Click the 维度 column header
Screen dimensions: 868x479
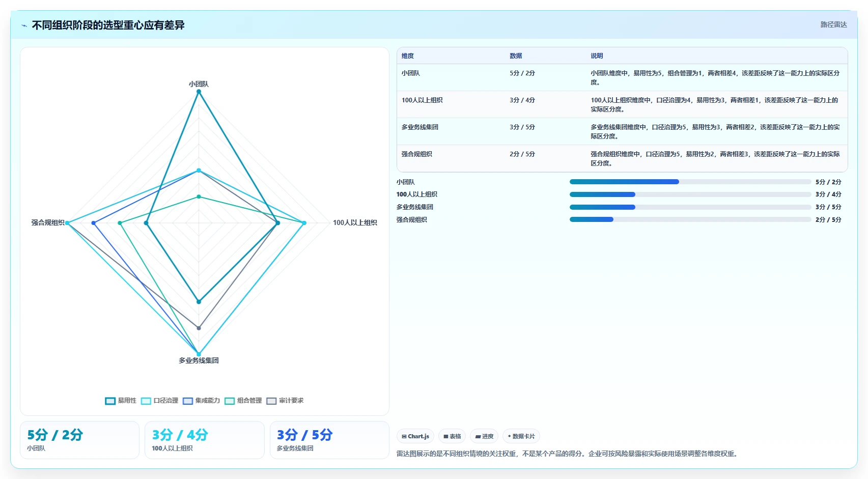click(x=408, y=56)
